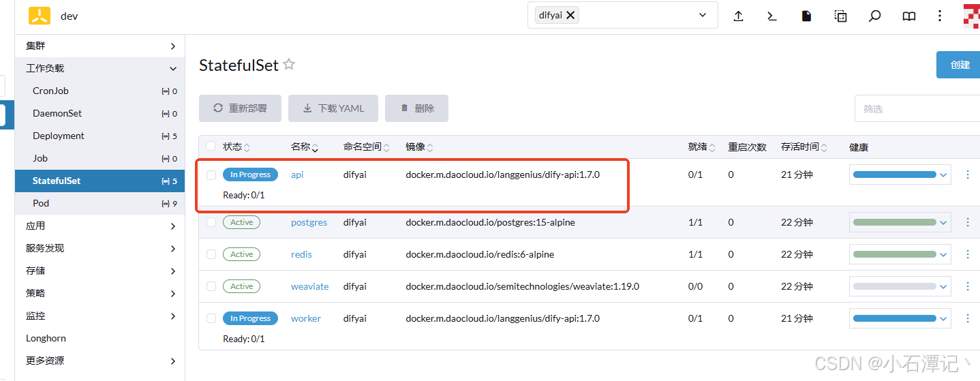The width and height of the screenshot is (980, 381).
Task: Remove the difyai namespace filter tag
Action: point(570,15)
